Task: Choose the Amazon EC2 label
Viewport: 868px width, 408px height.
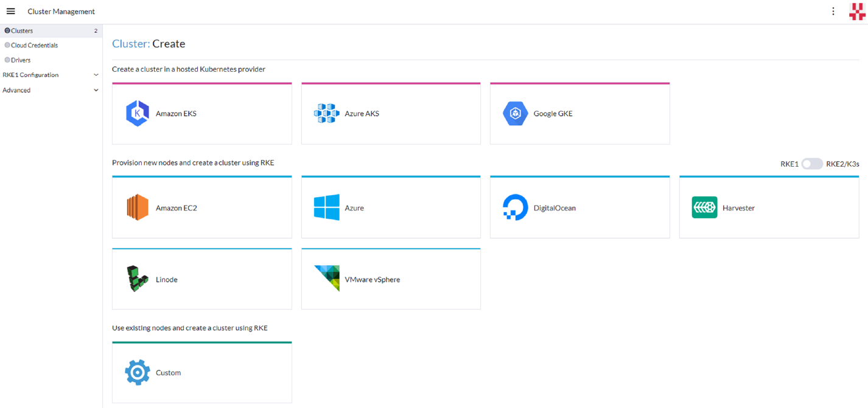Action: tap(177, 208)
